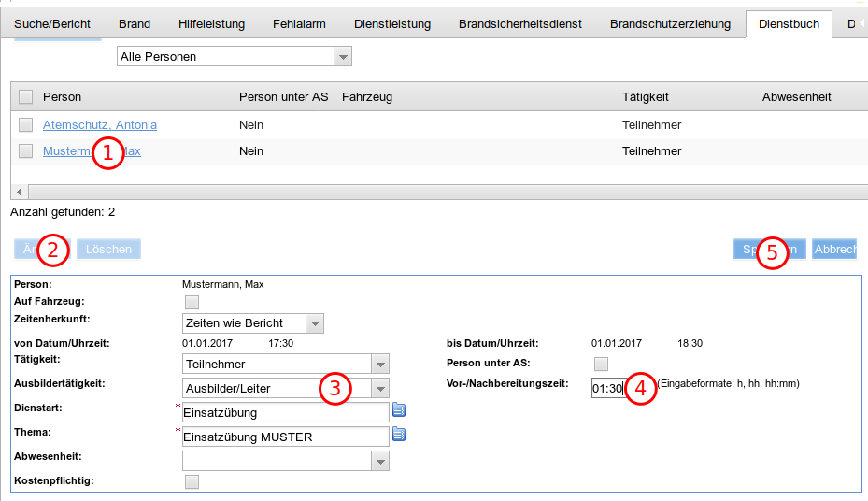Toggle the select-all checkbox in table header

[x=26, y=97]
